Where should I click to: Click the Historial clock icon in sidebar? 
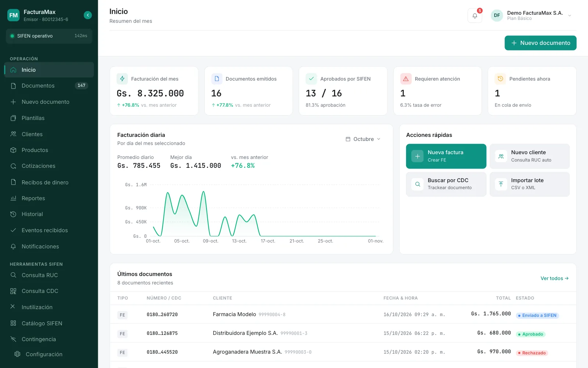click(13, 214)
